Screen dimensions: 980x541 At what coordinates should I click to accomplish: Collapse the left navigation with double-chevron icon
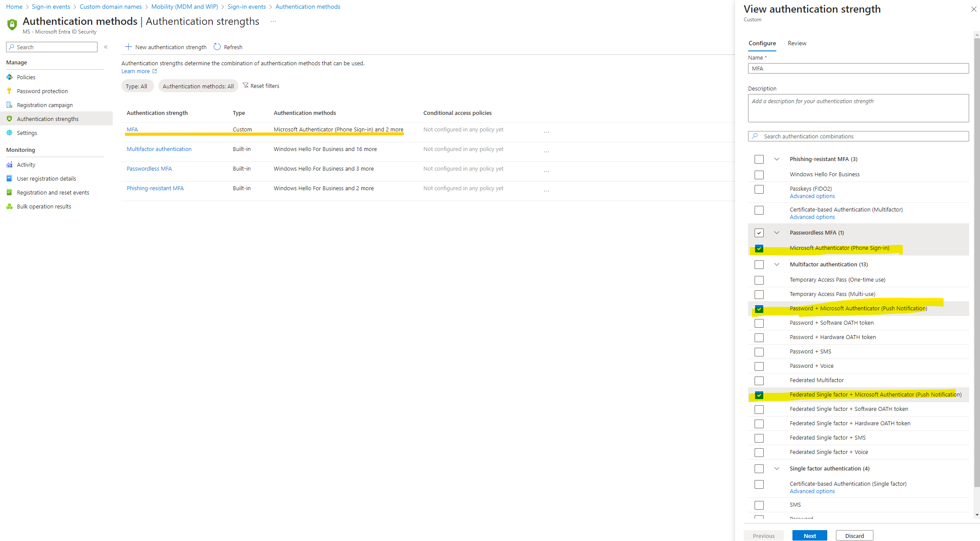[x=106, y=47]
